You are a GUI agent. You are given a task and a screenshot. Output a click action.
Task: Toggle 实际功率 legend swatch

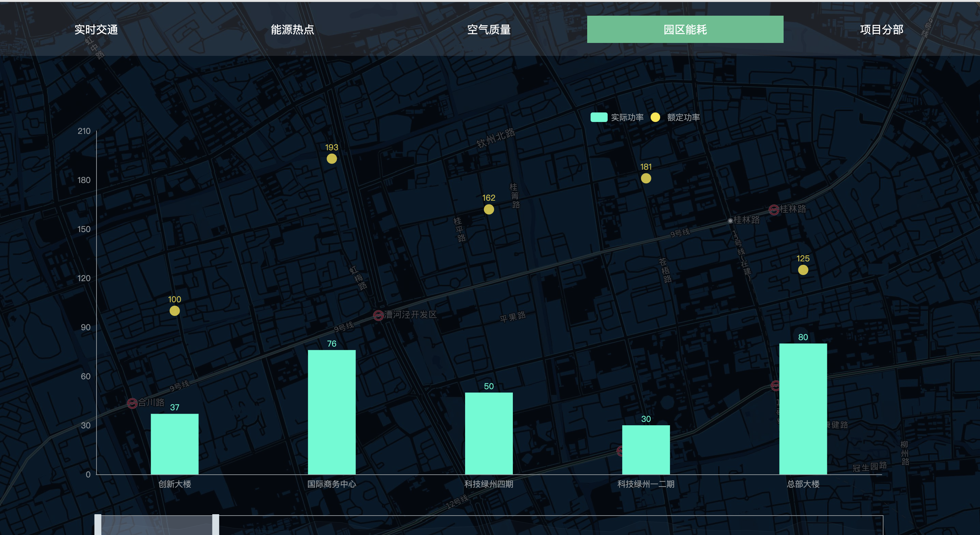click(598, 117)
